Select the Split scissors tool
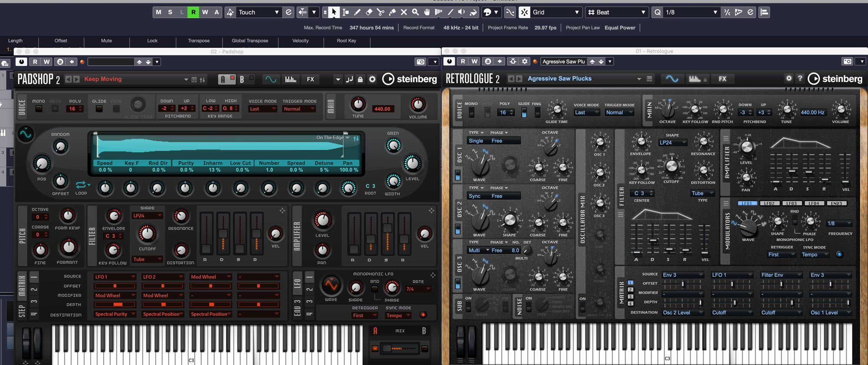Image resolution: width=868 pixels, height=365 pixels. coord(381,12)
